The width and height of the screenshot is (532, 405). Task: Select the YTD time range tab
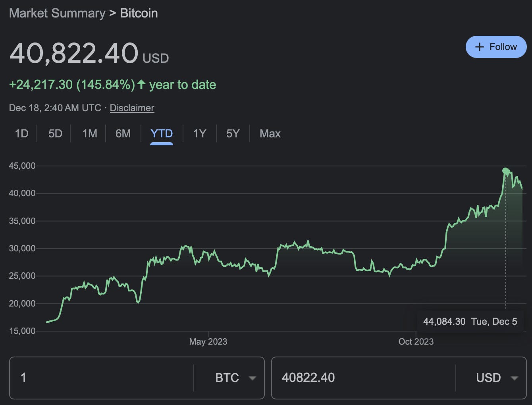(162, 133)
